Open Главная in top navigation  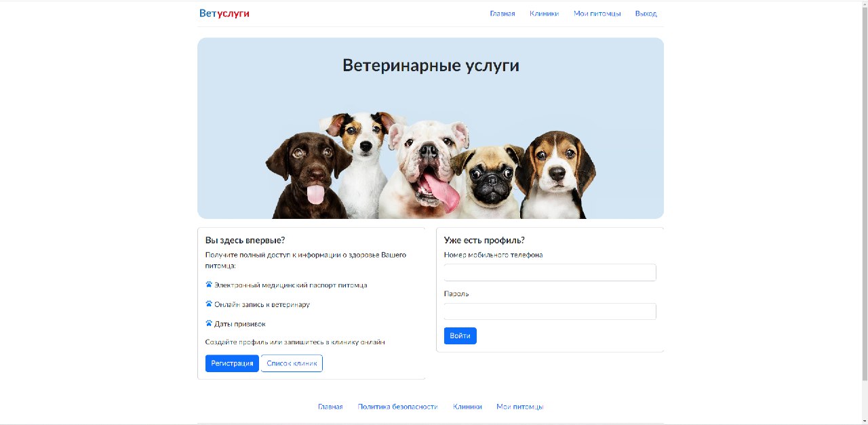(x=502, y=14)
